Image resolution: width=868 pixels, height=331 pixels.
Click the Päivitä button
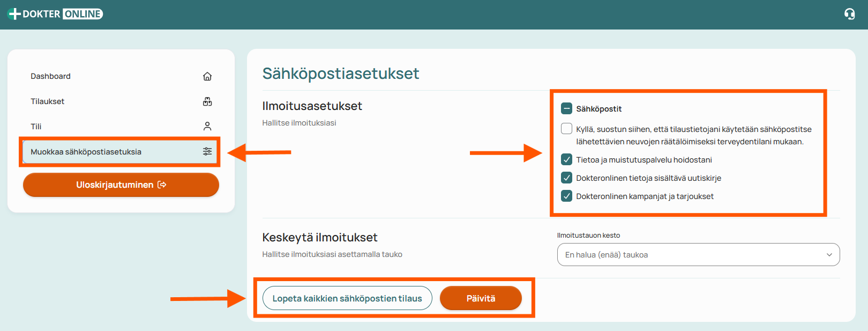click(x=481, y=298)
